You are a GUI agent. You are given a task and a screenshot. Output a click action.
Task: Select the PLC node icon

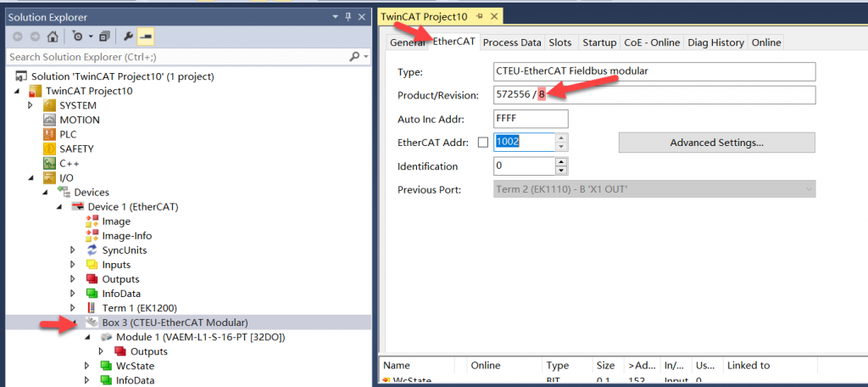pos(49,134)
